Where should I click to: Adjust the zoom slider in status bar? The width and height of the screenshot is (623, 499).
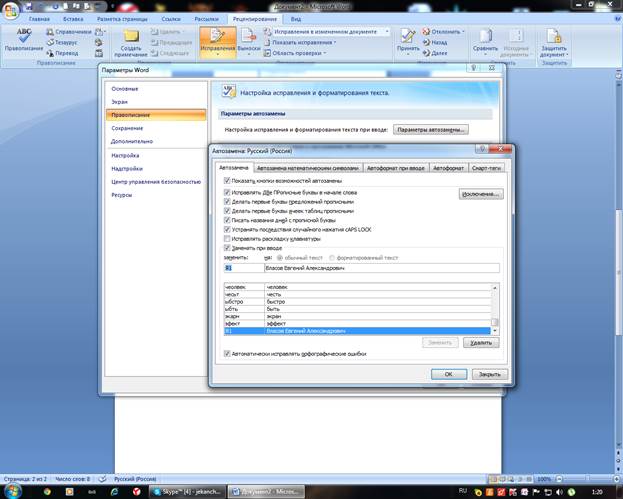point(587,479)
